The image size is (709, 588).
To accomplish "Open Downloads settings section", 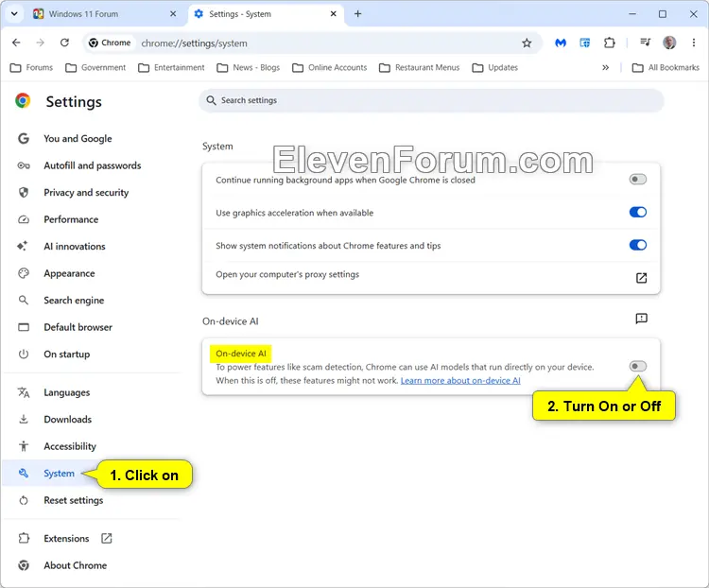I will [67, 420].
